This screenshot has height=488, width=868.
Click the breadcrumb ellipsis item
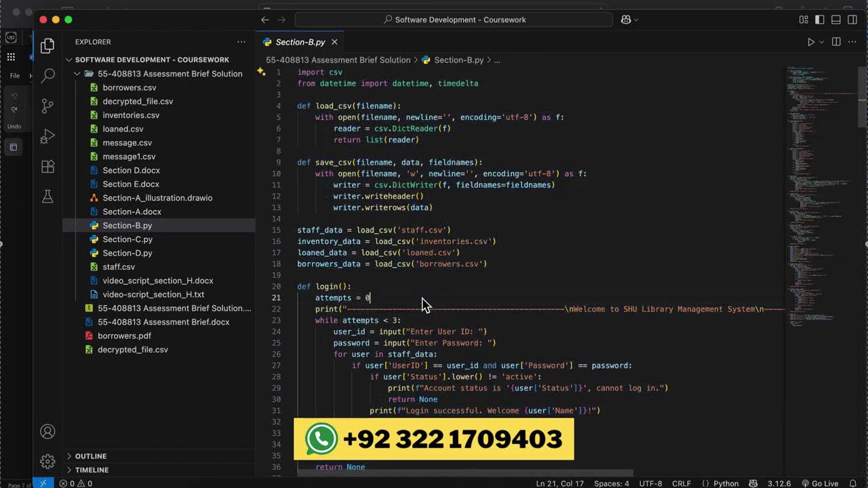497,60
